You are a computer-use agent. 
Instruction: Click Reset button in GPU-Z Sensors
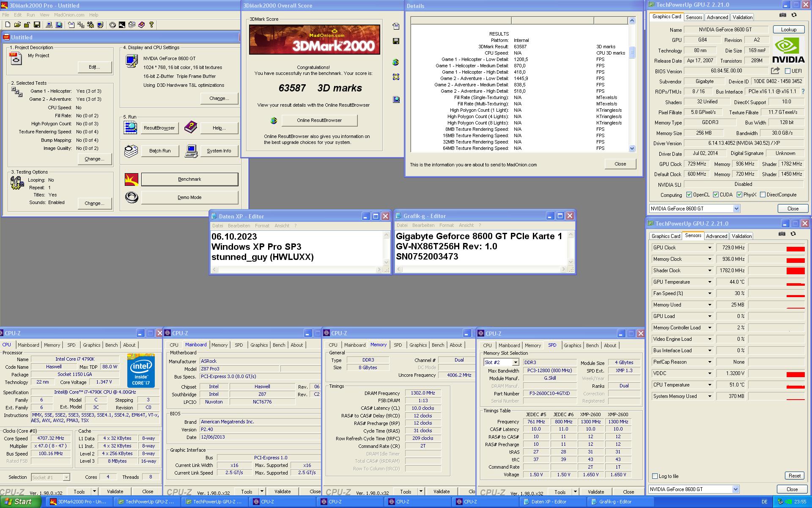[x=794, y=476]
